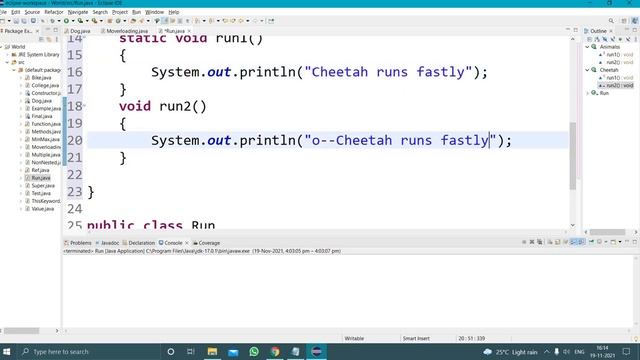Click the Terminate console icon
The height and width of the screenshot is (360, 640).
coord(524,242)
